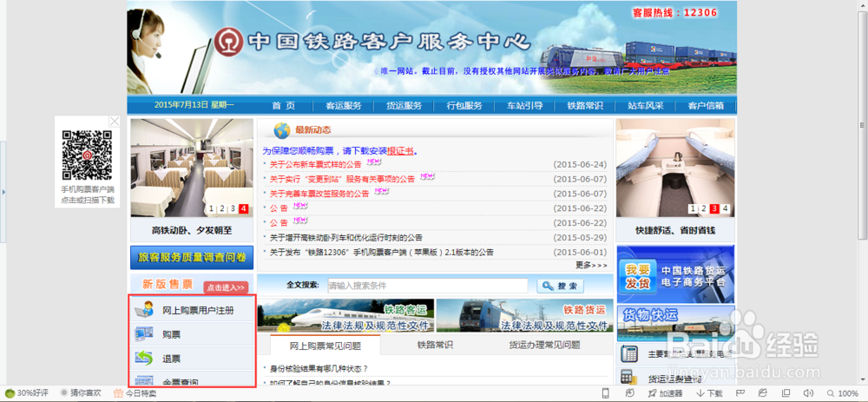The height and width of the screenshot is (402, 868).
Task: Open 铁路货运 laws and regulations banner
Action: [525, 315]
